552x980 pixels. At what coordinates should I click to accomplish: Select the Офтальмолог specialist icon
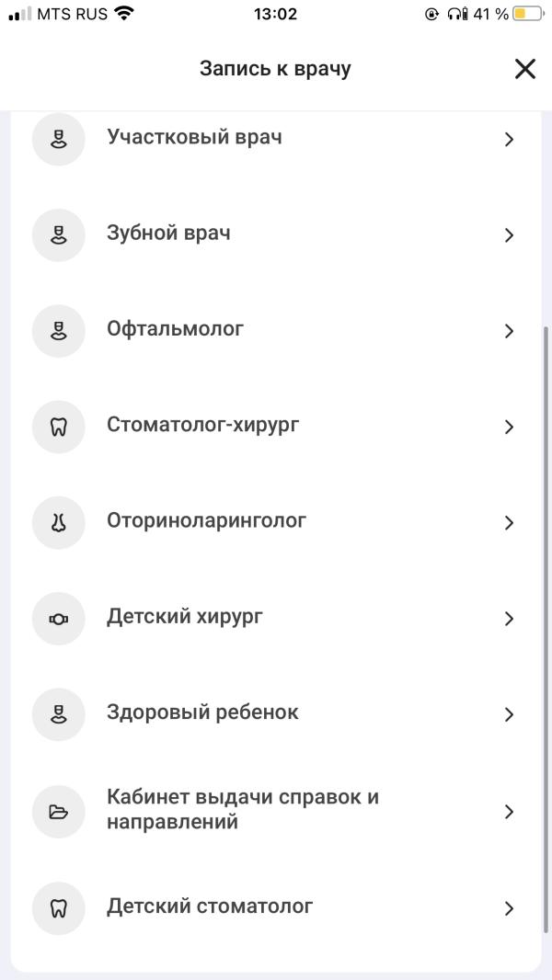click(58, 331)
